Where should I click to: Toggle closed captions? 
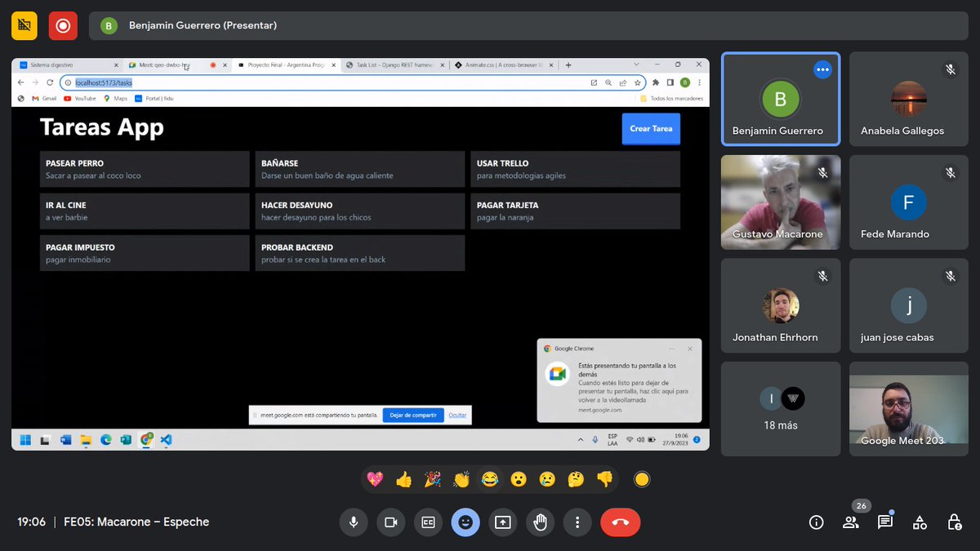(428, 522)
